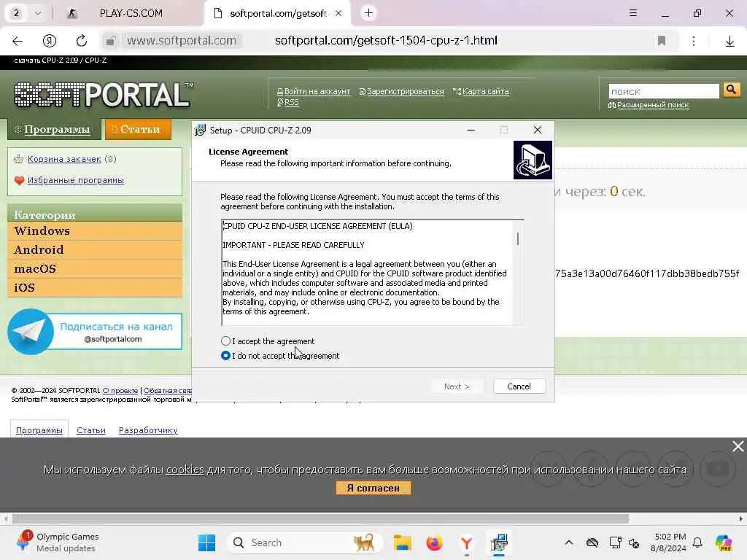The height and width of the screenshot is (560, 747).
Task: Click the cloud sync tray icon
Action: (592, 542)
